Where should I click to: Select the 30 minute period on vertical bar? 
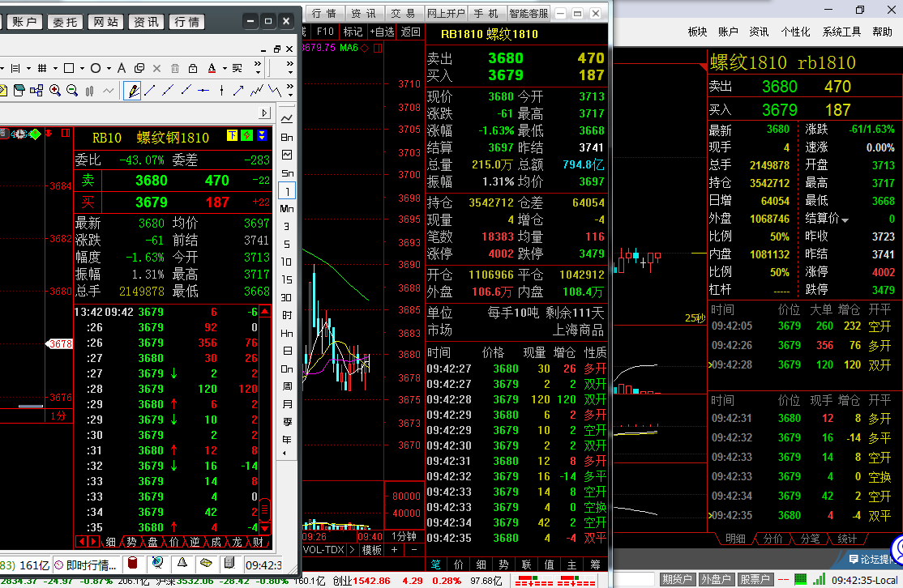pos(287,297)
